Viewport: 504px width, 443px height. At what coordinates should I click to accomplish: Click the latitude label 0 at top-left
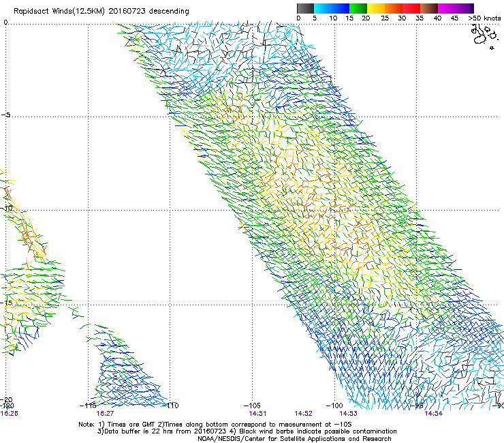click(x=5, y=22)
